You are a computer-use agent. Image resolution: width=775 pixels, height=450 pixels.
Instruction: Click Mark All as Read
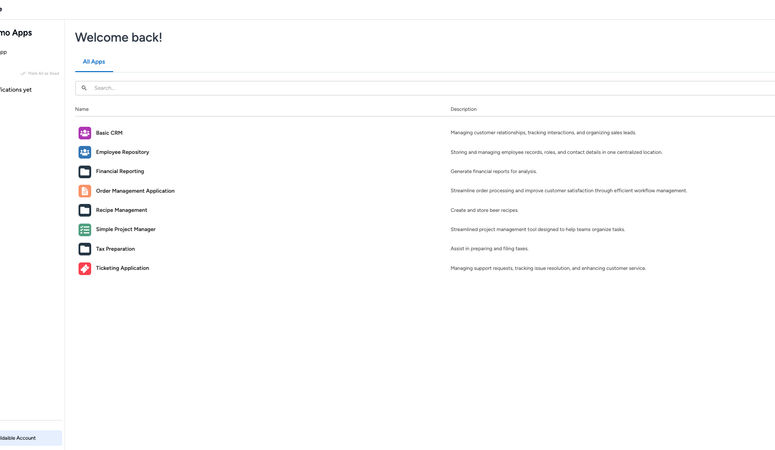click(x=40, y=73)
